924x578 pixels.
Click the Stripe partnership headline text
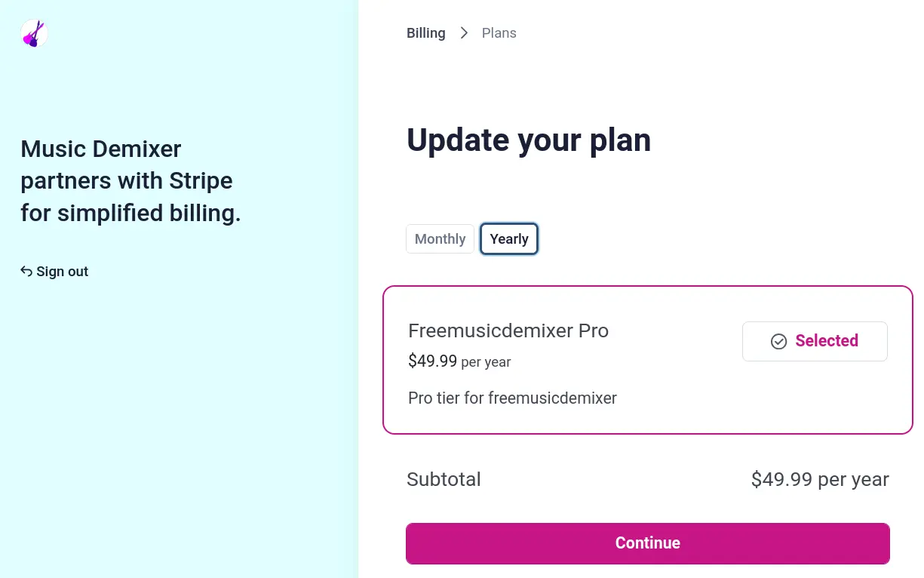(x=130, y=180)
